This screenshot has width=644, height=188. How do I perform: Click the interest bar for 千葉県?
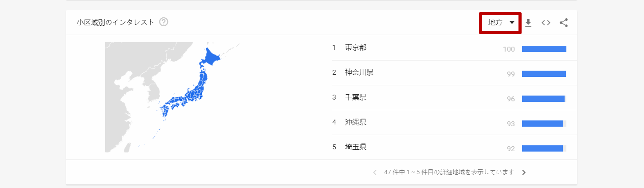coord(543,99)
